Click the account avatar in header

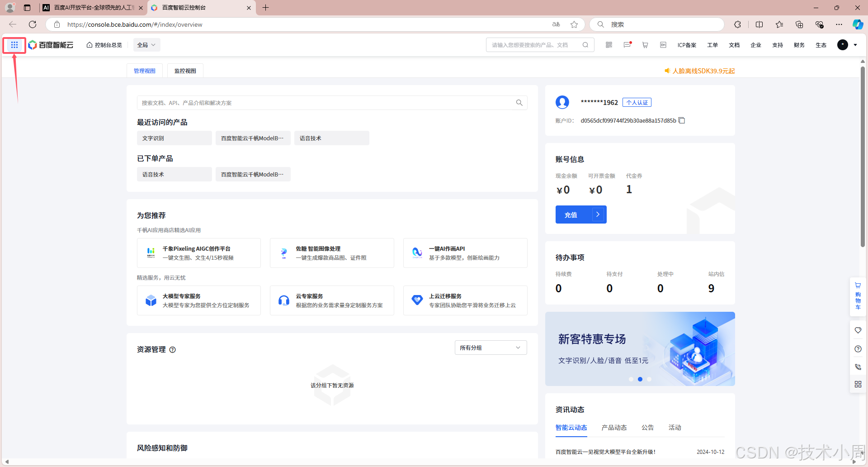[x=843, y=45]
